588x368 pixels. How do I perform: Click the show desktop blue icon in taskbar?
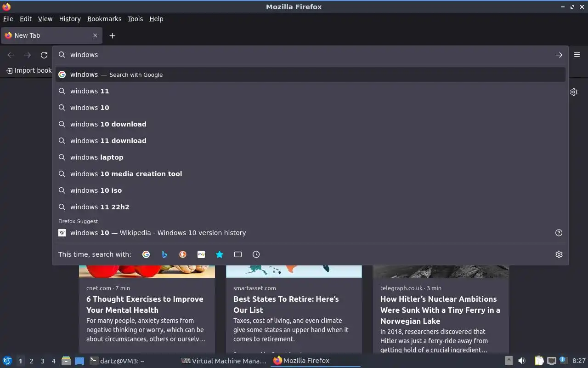(79, 361)
